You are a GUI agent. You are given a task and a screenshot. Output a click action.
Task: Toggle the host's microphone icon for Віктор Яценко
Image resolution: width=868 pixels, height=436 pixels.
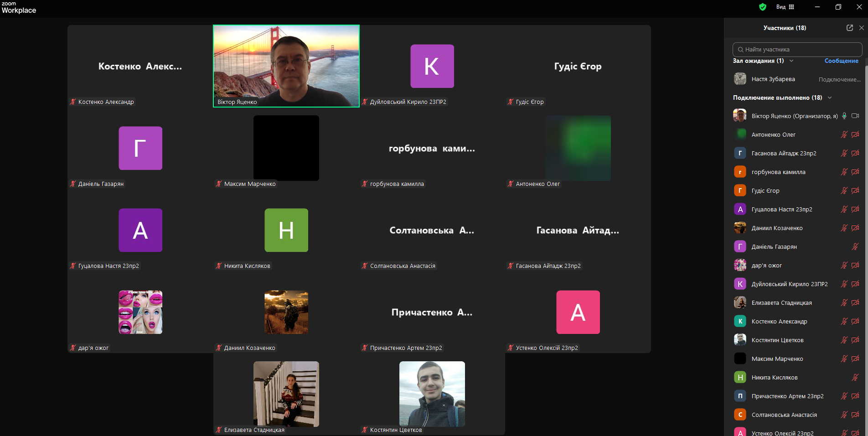coord(844,116)
